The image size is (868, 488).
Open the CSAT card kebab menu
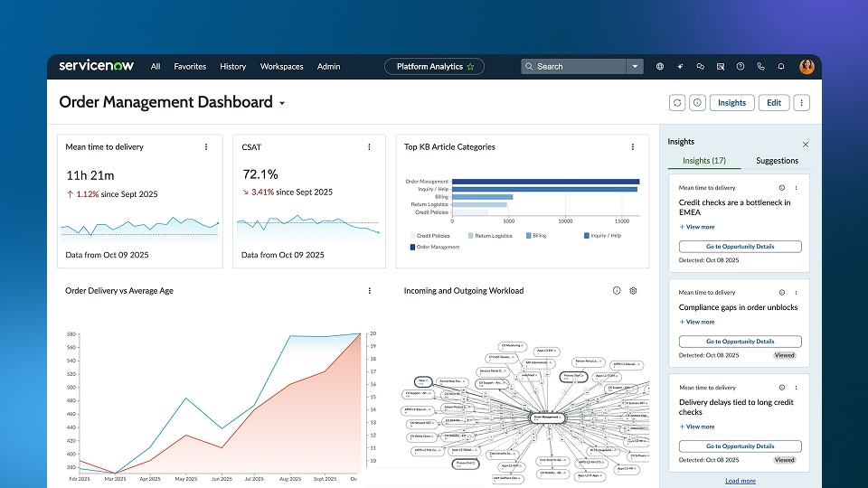[369, 147]
